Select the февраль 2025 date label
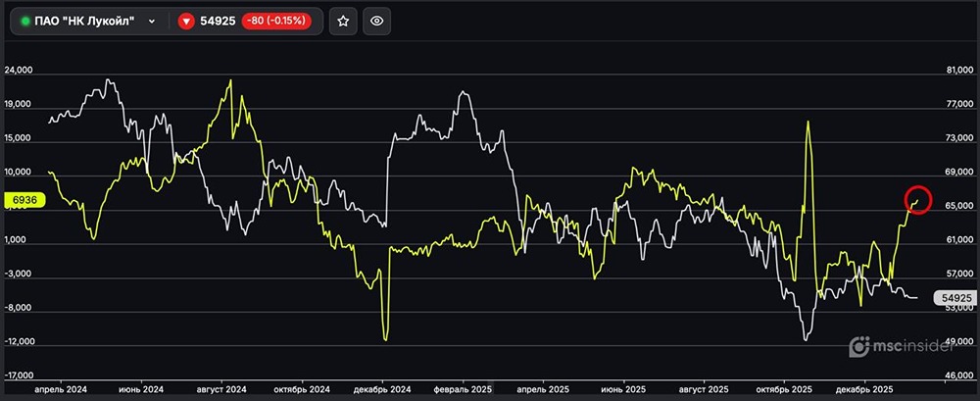 (x=464, y=390)
